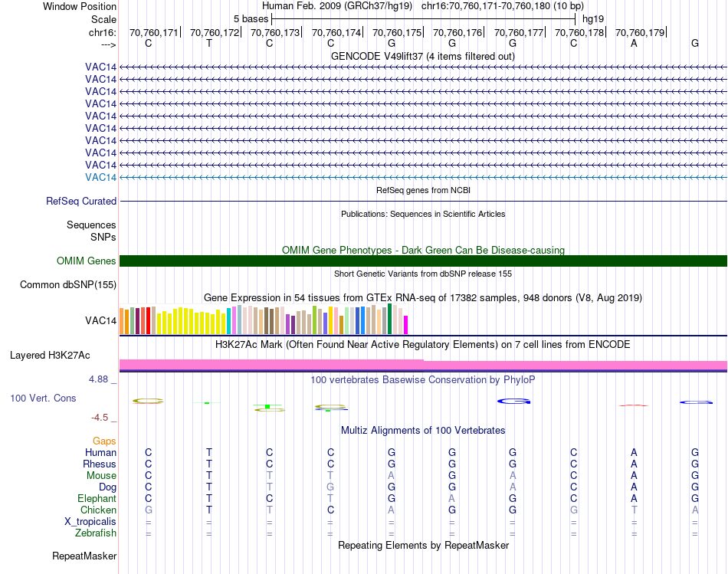The image size is (728, 574).
Task: Click the Elephant alignment row label
Action: coord(97,498)
